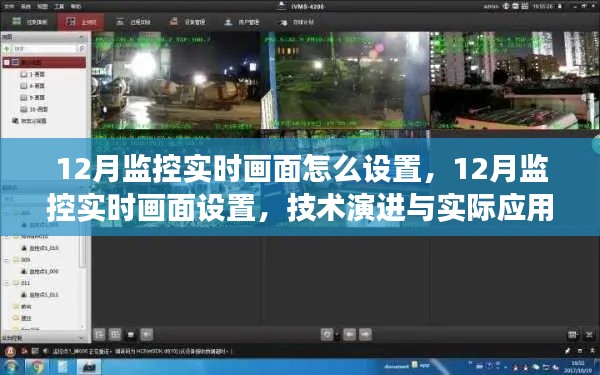Open the 视图 menu
Viewport: 600px width, 375px height.
point(42,6)
